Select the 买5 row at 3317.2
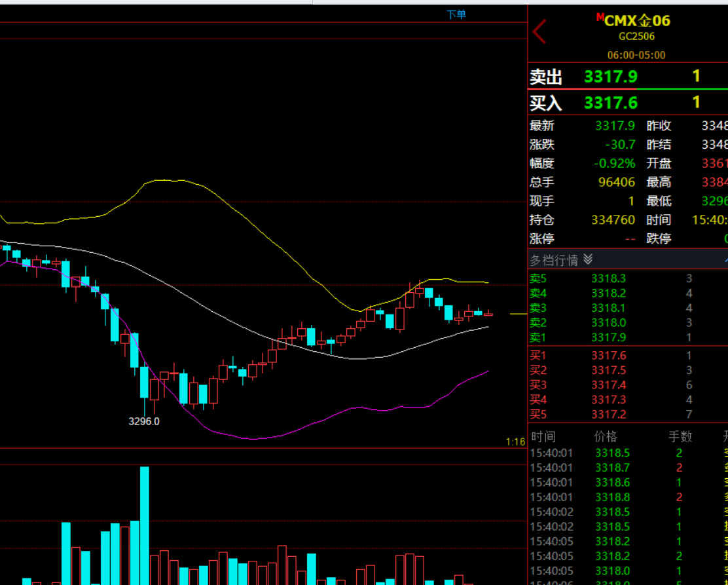 [x=628, y=415]
